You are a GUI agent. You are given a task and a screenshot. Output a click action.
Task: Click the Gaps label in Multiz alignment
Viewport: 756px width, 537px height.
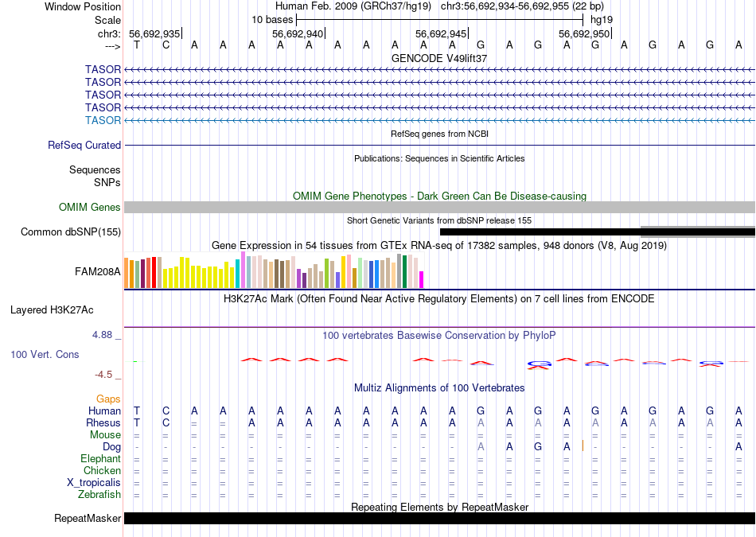point(108,399)
